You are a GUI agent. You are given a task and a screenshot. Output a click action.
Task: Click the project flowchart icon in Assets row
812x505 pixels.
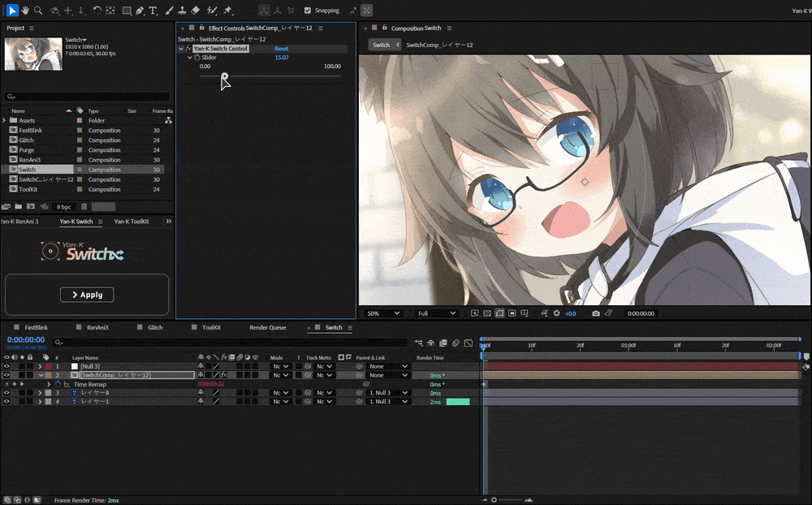pos(168,120)
